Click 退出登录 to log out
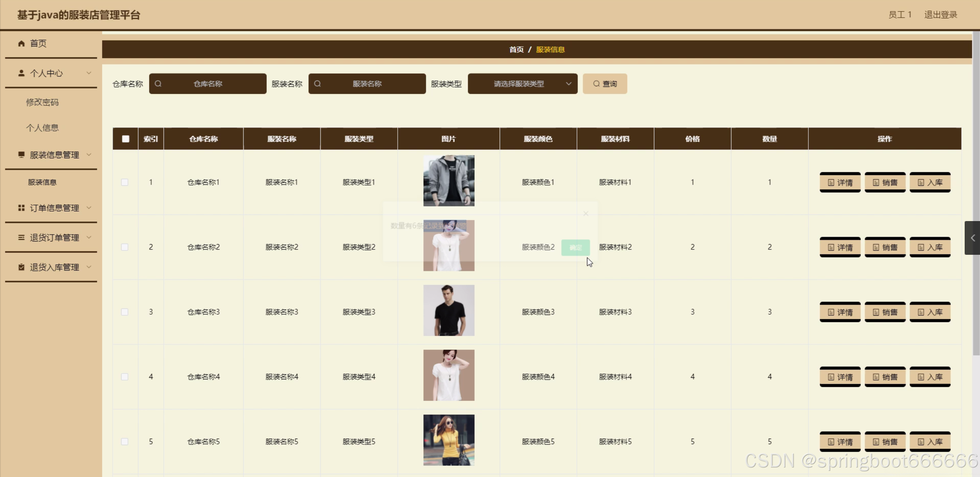 tap(941, 15)
